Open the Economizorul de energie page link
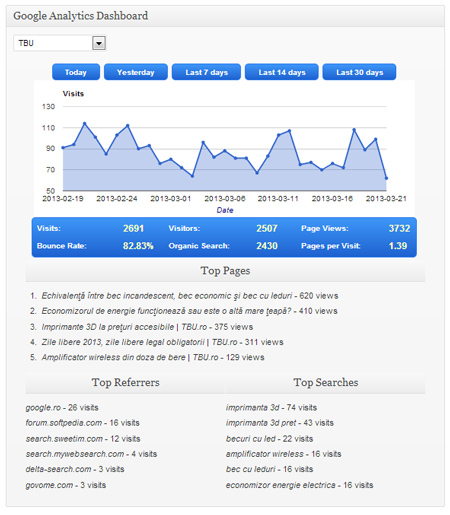This screenshot has height=515, width=450. click(166, 311)
